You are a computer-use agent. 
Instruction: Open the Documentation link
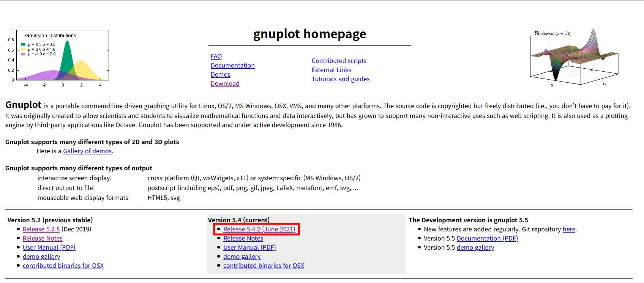click(232, 65)
